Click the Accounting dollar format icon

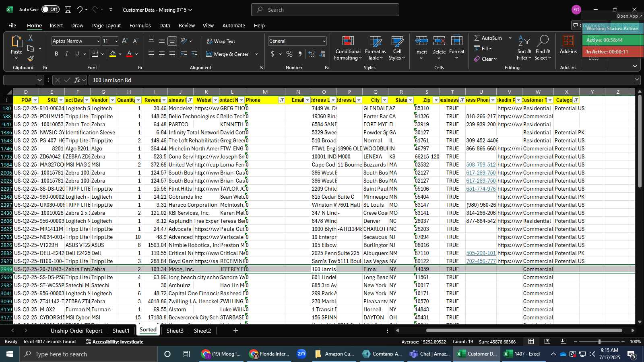273,54
